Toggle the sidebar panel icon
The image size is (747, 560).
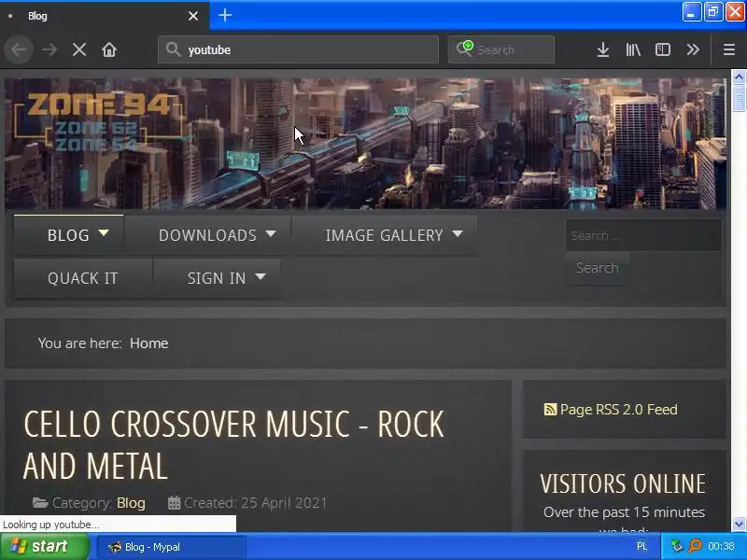point(663,49)
